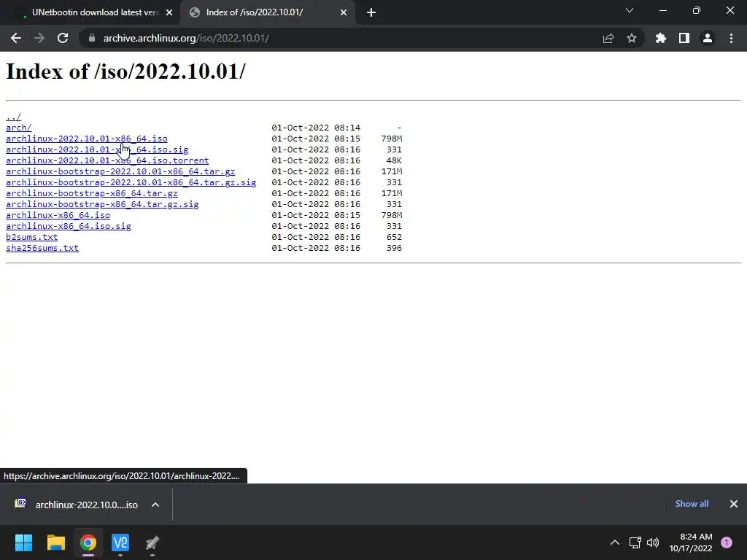Open archlinux-x86_64.iso.sig link

(69, 226)
